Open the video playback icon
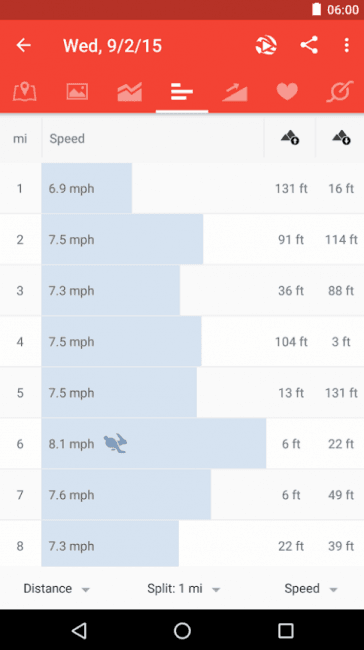The width and height of the screenshot is (364, 650). pos(266,45)
